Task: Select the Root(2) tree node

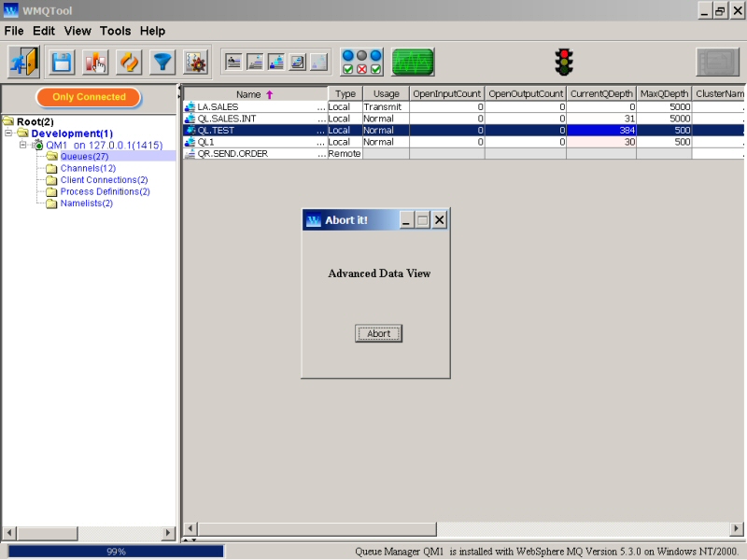Action: [x=35, y=121]
